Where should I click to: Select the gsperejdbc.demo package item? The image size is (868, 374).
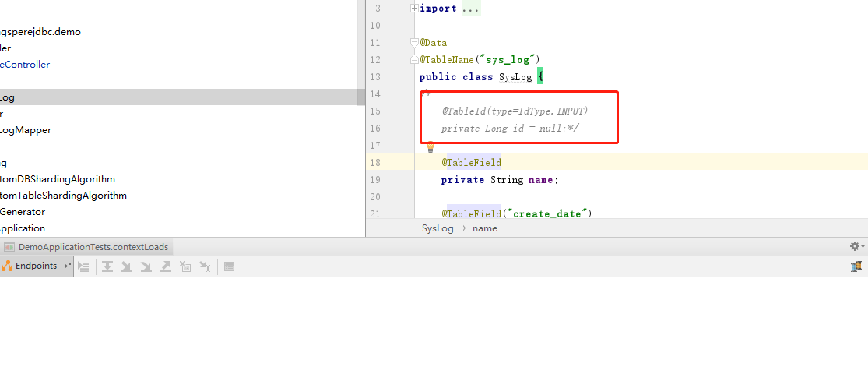tap(40, 32)
